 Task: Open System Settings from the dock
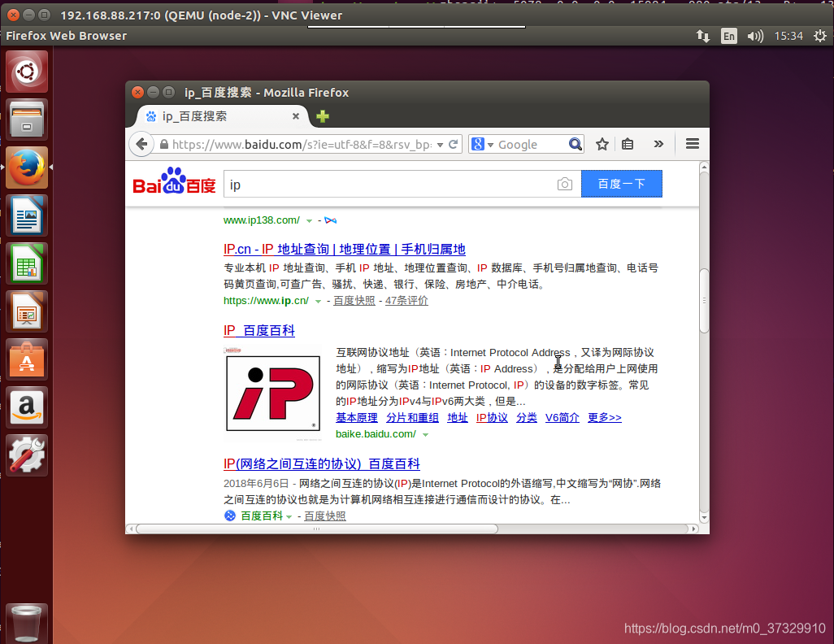point(27,455)
